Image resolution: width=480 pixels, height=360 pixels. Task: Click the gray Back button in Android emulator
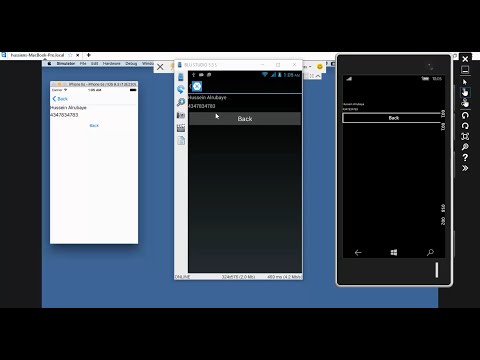245,119
